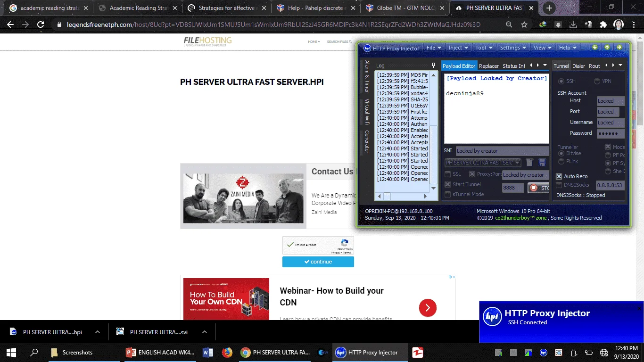The height and width of the screenshot is (362, 644).
Task: Click the green right arrow in Injector title bar
Action: pos(619,47)
